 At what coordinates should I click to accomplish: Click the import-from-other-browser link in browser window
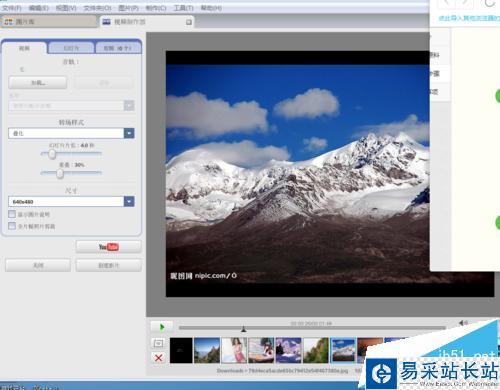coord(469,18)
